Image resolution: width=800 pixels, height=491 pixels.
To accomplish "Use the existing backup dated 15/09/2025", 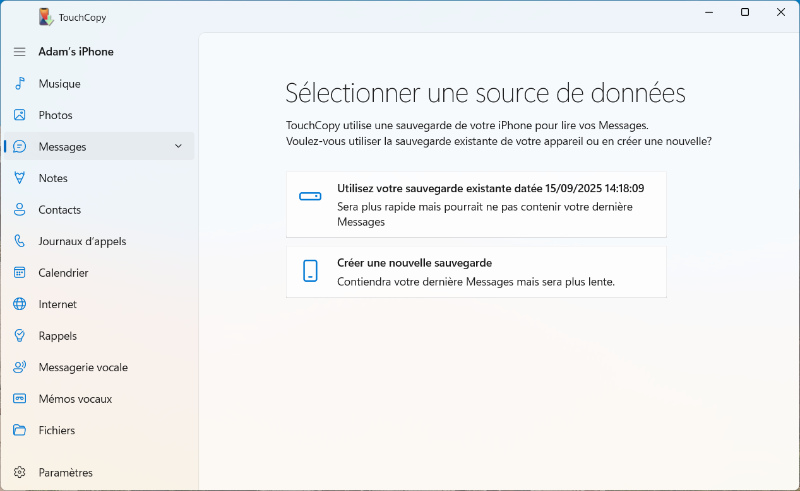I will [476, 204].
